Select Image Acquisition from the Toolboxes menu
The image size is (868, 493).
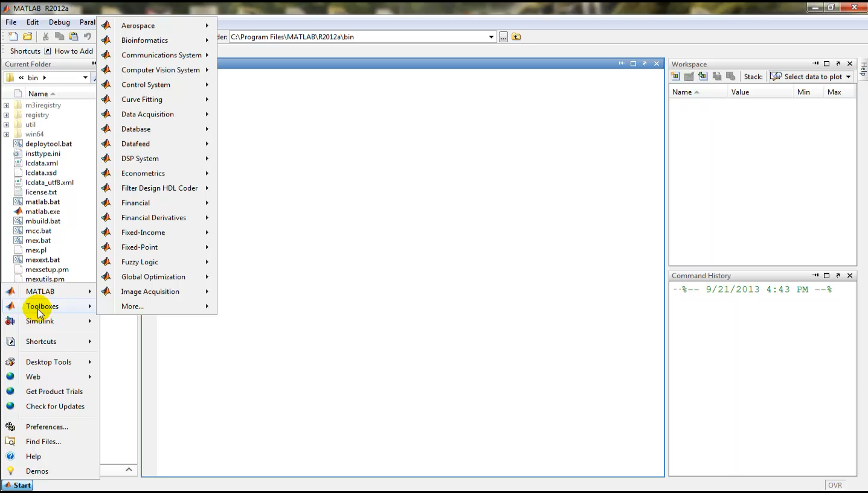point(157,291)
